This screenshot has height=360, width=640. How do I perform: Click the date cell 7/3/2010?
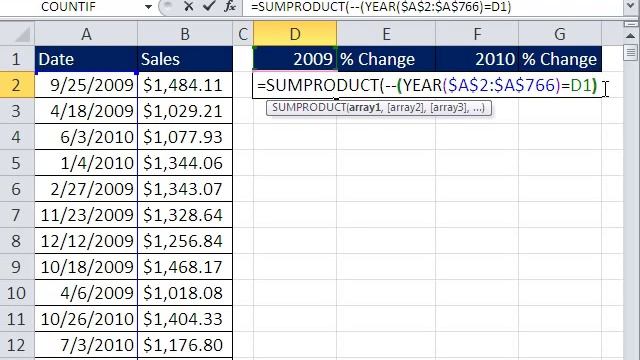pos(86,345)
